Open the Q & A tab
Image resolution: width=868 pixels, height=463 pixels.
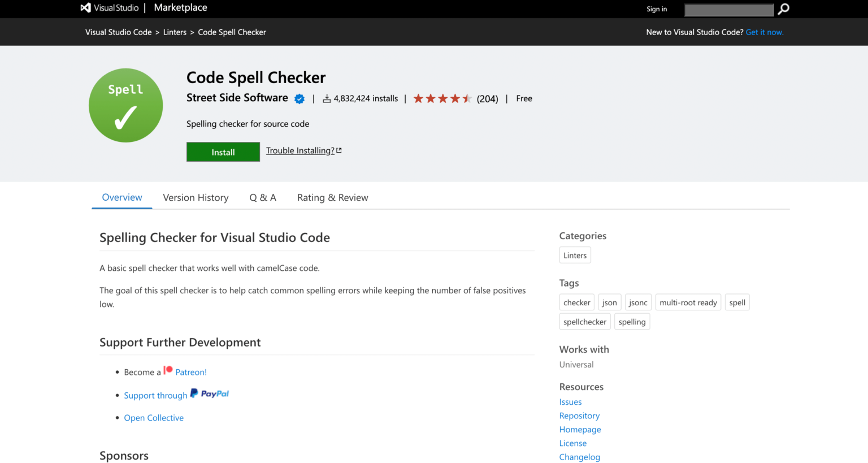(263, 197)
